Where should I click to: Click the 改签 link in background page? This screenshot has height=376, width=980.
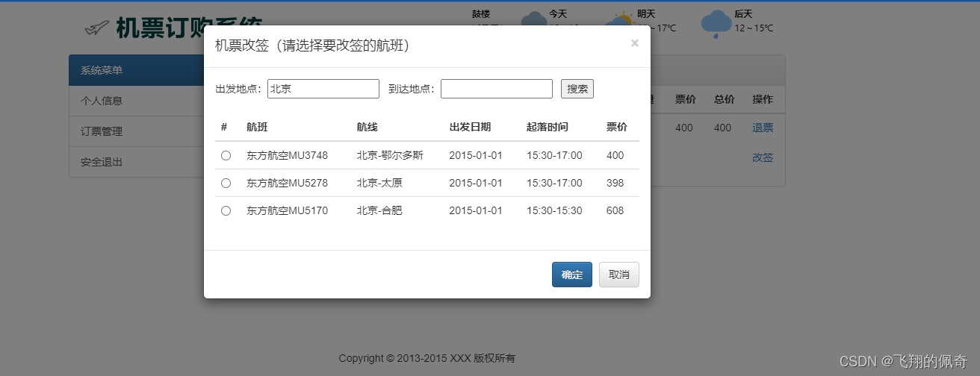point(763,157)
